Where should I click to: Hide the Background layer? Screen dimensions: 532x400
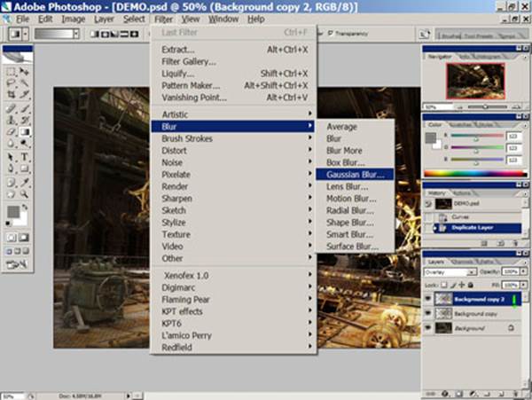point(428,328)
